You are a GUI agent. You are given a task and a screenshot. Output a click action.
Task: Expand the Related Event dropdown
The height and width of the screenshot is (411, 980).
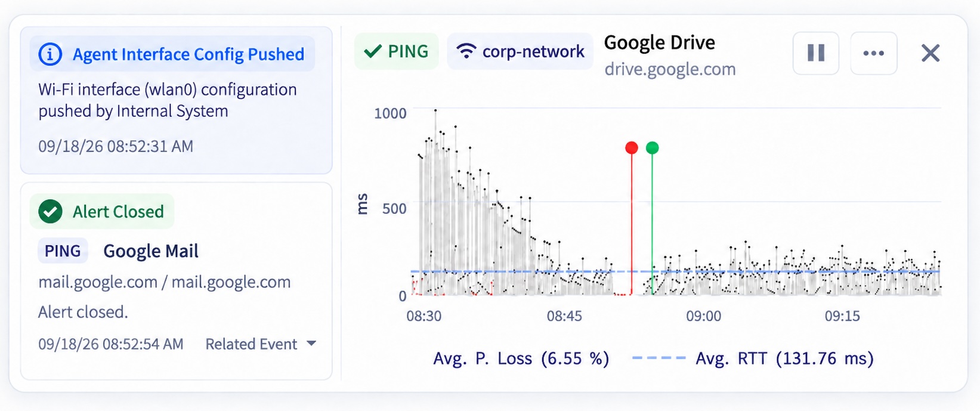click(x=261, y=344)
